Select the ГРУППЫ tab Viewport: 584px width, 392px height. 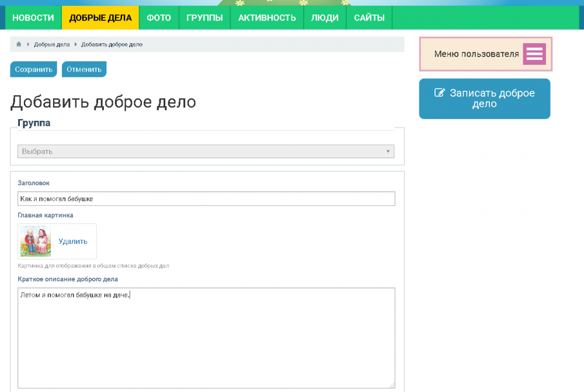(x=204, y=18)
